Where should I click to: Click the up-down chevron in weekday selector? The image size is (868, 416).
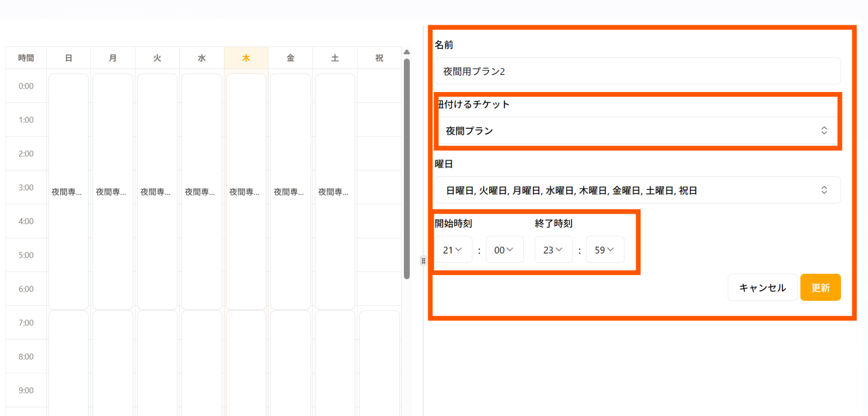824,190
